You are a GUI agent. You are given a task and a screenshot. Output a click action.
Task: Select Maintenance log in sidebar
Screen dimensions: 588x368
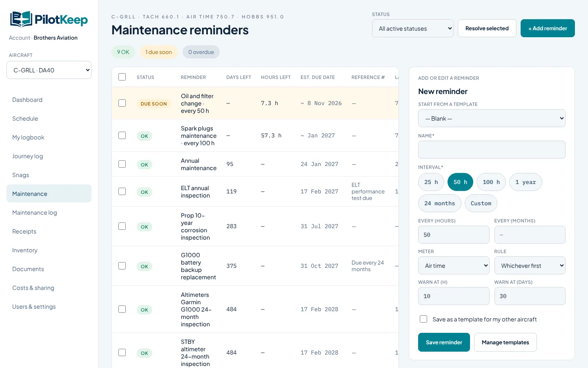point(49,213)
